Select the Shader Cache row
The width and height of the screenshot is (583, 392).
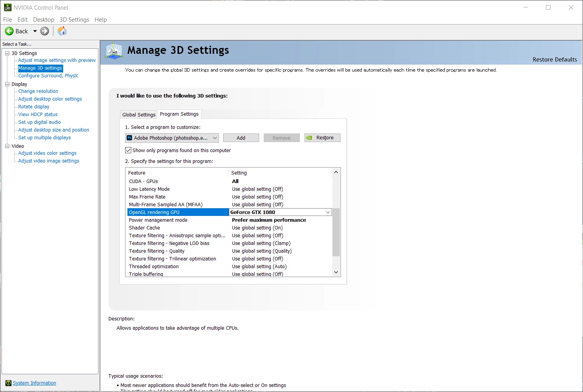[x=229, y=228]
